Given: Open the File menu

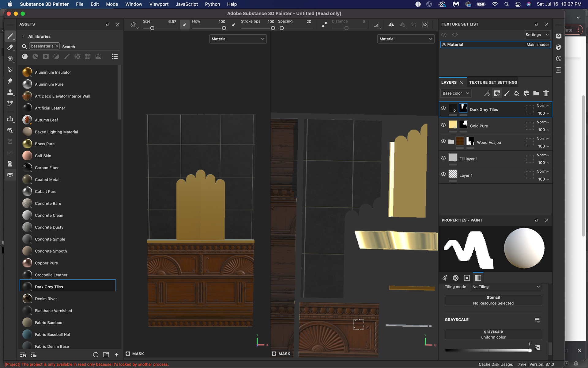Looking at the screenshot, I should tap(80, 4).
